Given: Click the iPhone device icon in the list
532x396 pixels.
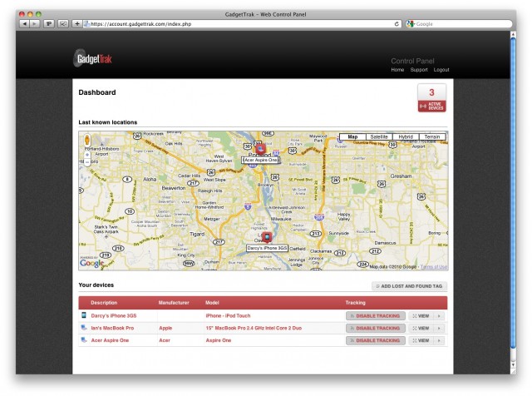Looking at the screenshot, I should tap(84, 315).
